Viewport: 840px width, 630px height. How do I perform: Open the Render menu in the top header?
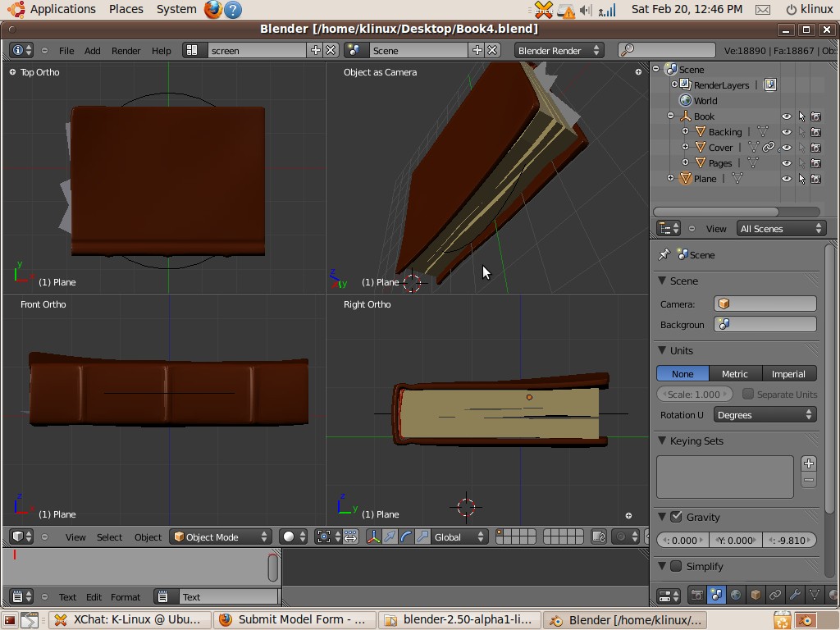(x=126, y=50)
